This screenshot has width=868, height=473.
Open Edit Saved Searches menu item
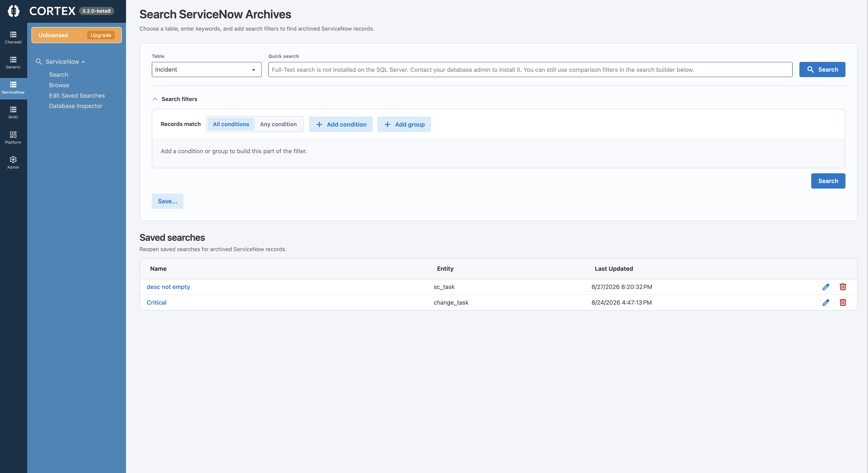click(x=77, y=96)
